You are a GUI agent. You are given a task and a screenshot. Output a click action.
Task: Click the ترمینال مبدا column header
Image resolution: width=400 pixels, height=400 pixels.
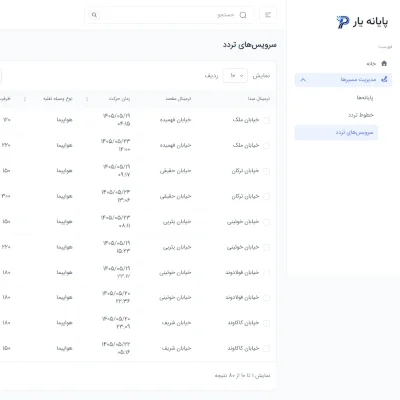[x=259, y=99]
